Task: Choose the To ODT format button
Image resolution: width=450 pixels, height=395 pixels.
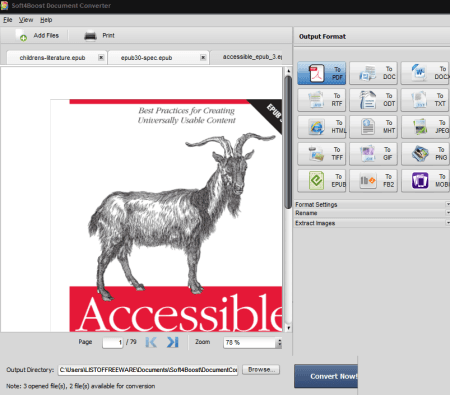Action: (x=373, y=100)
